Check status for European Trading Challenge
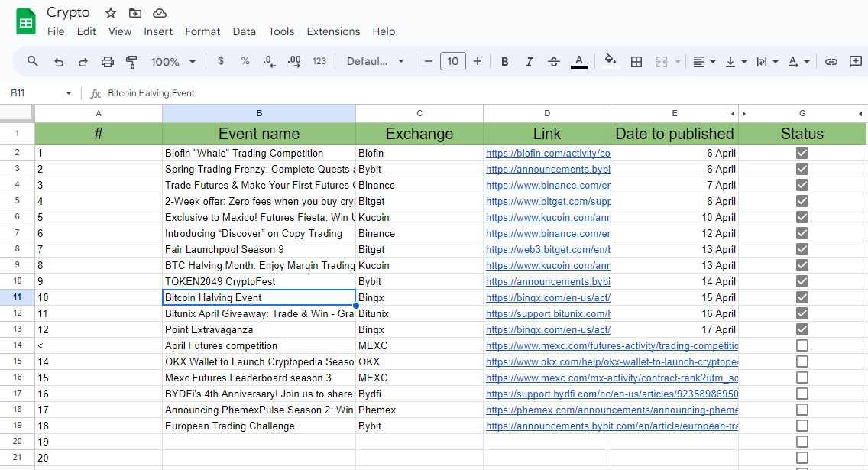 pyautogui.click(x=802, y=426)
